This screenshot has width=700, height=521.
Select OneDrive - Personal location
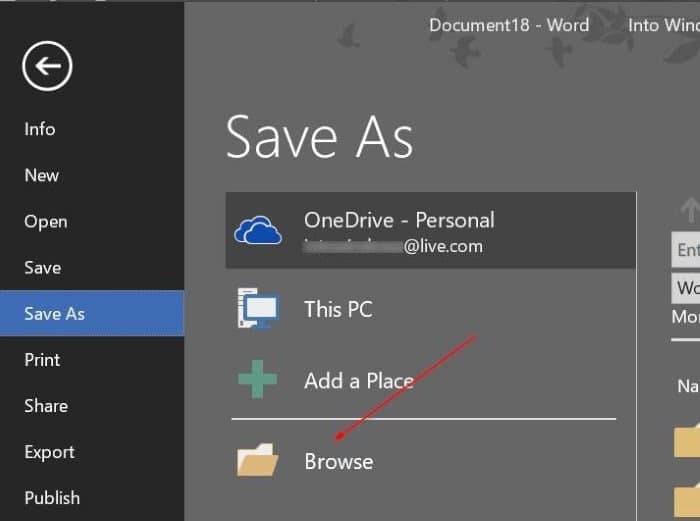431,230
